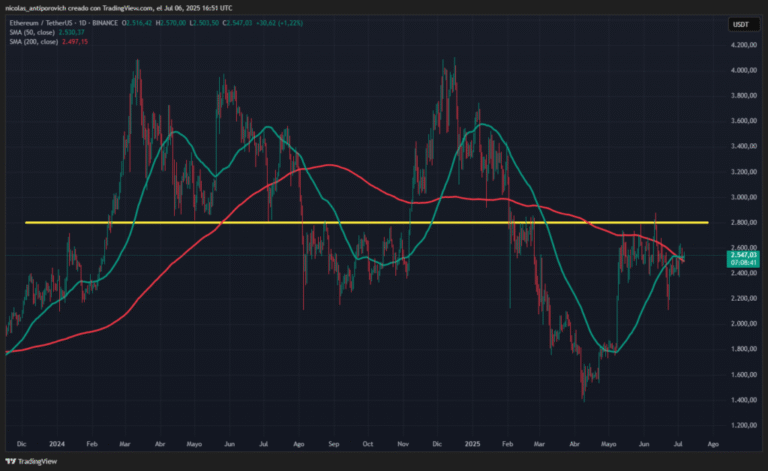Click the SMA 50 value 2.530,37
Viewport: 768px width, 471px height.
72,32
